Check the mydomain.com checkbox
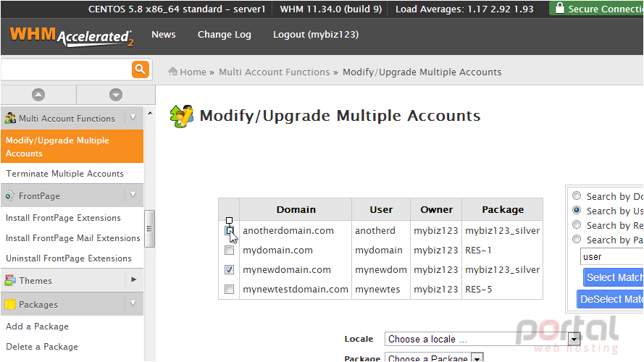Viewport: 644px width, 362px height. pyautogui.click(x=229, y=250)
